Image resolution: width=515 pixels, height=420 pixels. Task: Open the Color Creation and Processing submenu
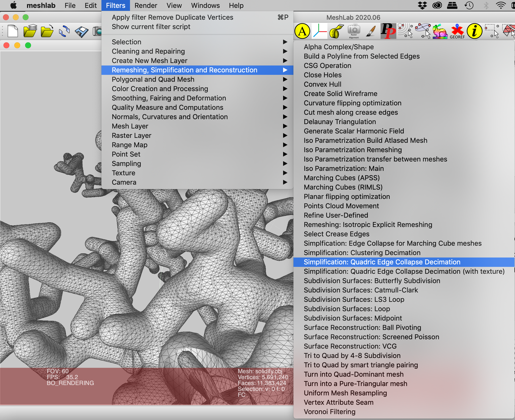coord(160,89)
